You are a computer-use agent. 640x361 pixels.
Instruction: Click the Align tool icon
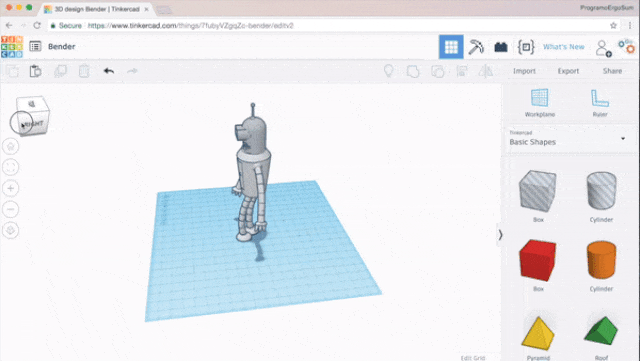coord(462,71)
